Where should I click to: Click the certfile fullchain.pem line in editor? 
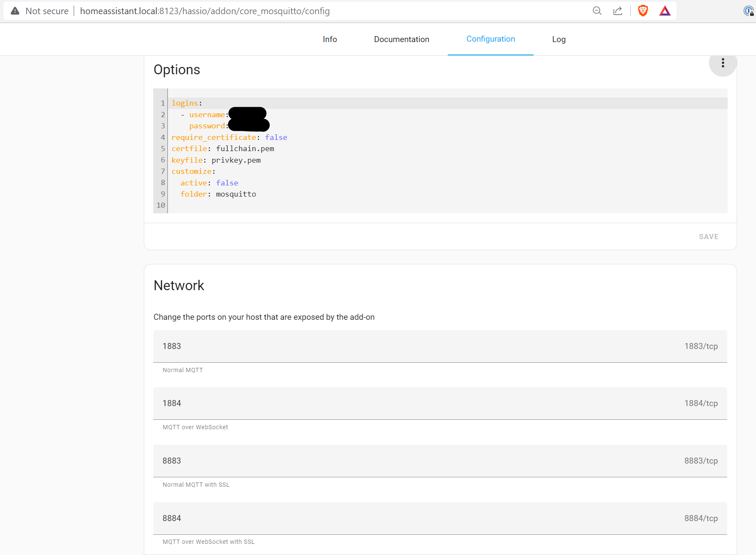[223, 149]
